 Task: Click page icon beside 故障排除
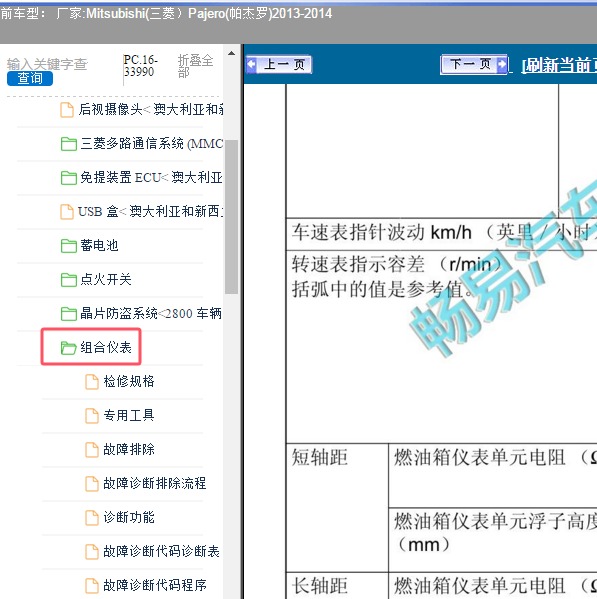coord(91,450)
